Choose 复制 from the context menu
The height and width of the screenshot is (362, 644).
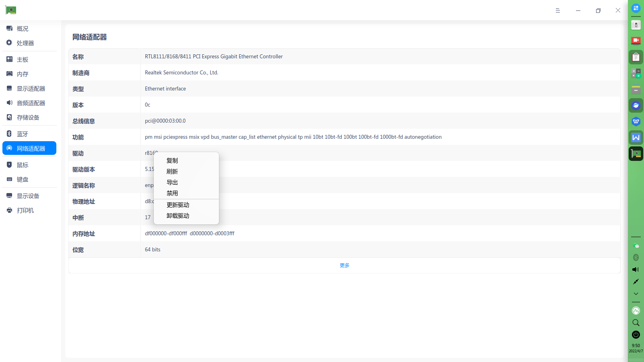pyautogui.click(x=186, y=160)
